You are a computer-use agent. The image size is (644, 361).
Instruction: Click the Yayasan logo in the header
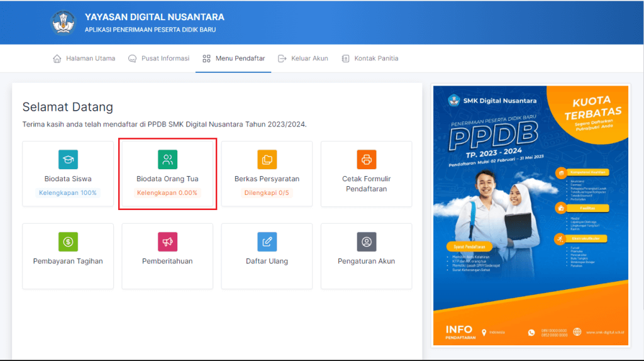pyautogui.click(x=63, y=23)
